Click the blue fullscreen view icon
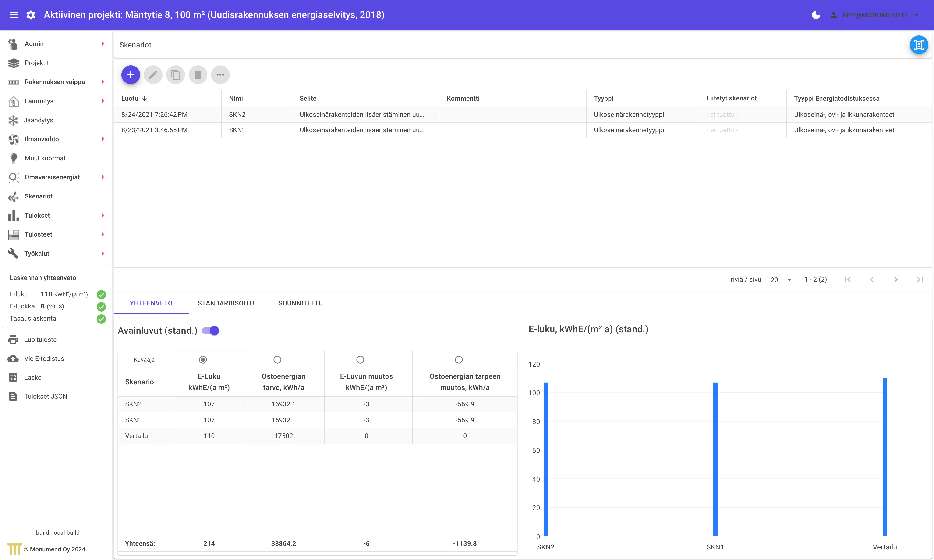Screen dimensions: 934x560 (919, 45)
